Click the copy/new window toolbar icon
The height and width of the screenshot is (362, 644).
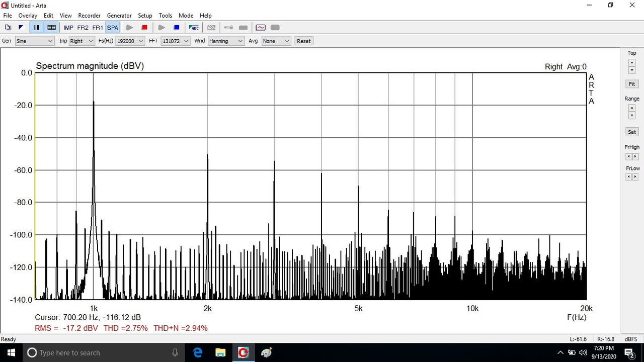pyautogui.click(x=8, y=28)
